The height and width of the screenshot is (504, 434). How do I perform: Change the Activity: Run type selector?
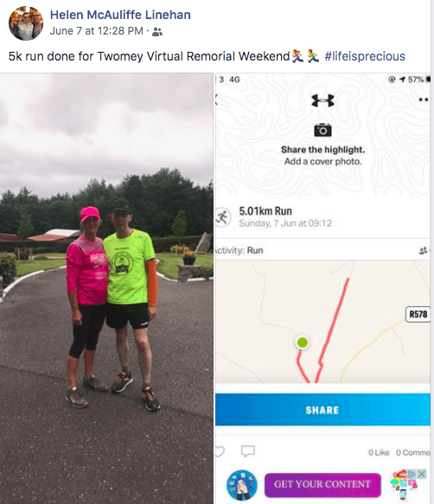[239, 251]
